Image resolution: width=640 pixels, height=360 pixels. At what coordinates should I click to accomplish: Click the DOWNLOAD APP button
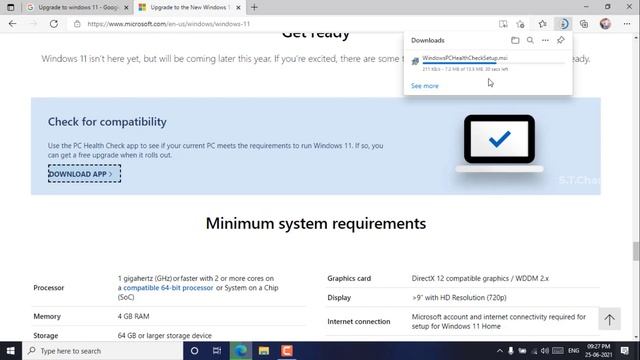click(x=84, y=173)
